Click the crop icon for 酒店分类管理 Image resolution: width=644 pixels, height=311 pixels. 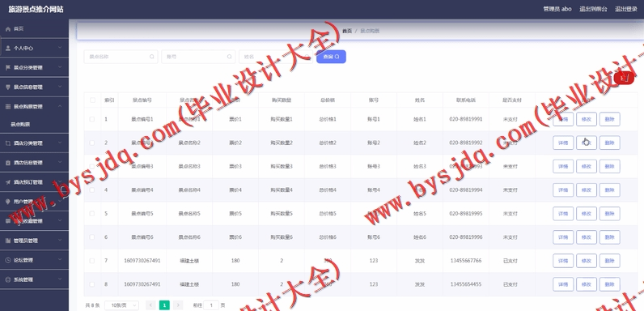[x=8, y=143]
